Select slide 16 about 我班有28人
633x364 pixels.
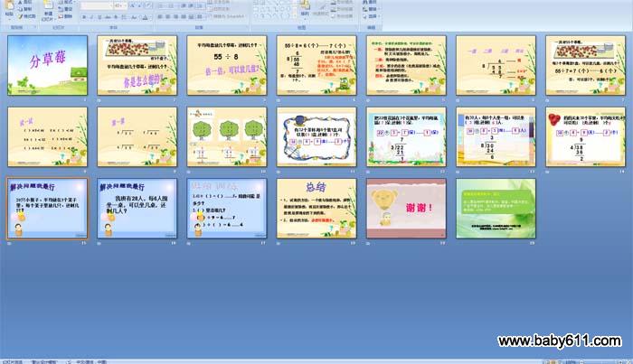(x=137, y=209)
